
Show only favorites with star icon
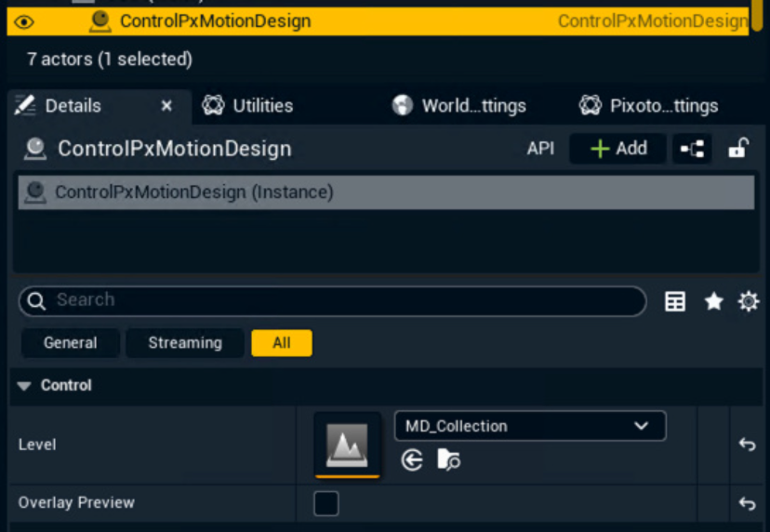713,301
